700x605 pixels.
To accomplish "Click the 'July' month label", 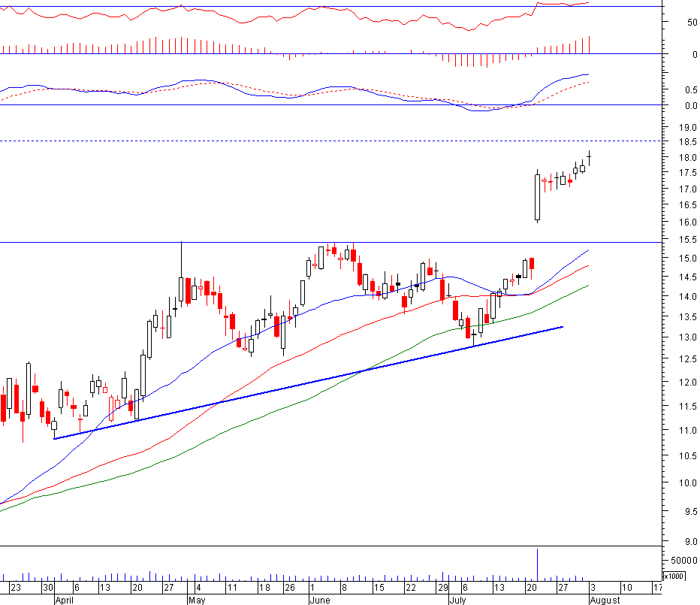I will click(457, 600).
